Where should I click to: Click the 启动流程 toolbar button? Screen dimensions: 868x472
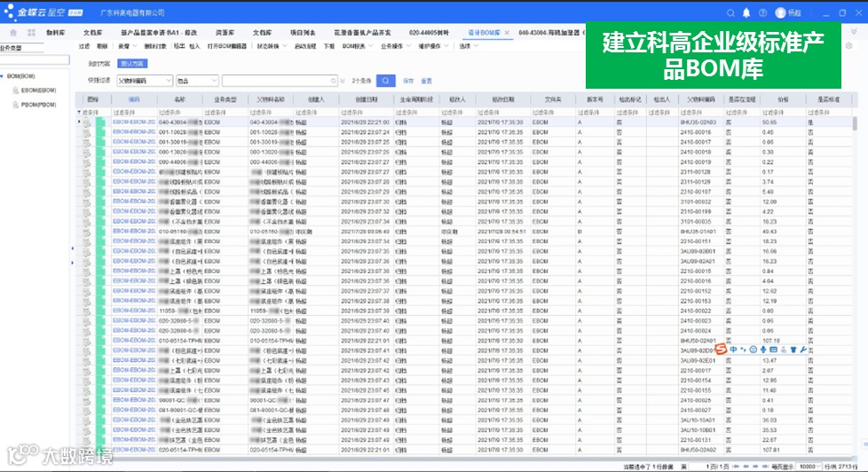(304, 46)
